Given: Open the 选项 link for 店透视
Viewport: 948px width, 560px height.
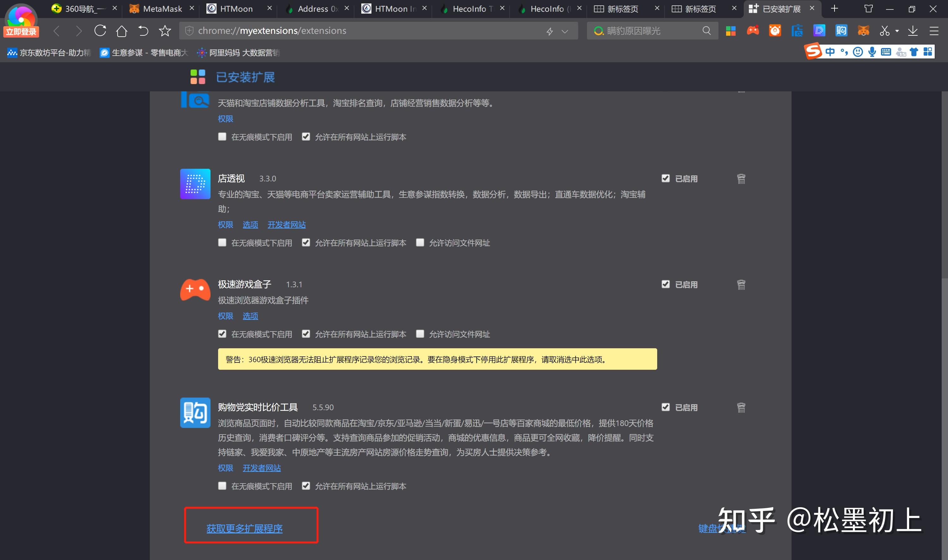Looking at the screenshot, I should 250,224.
